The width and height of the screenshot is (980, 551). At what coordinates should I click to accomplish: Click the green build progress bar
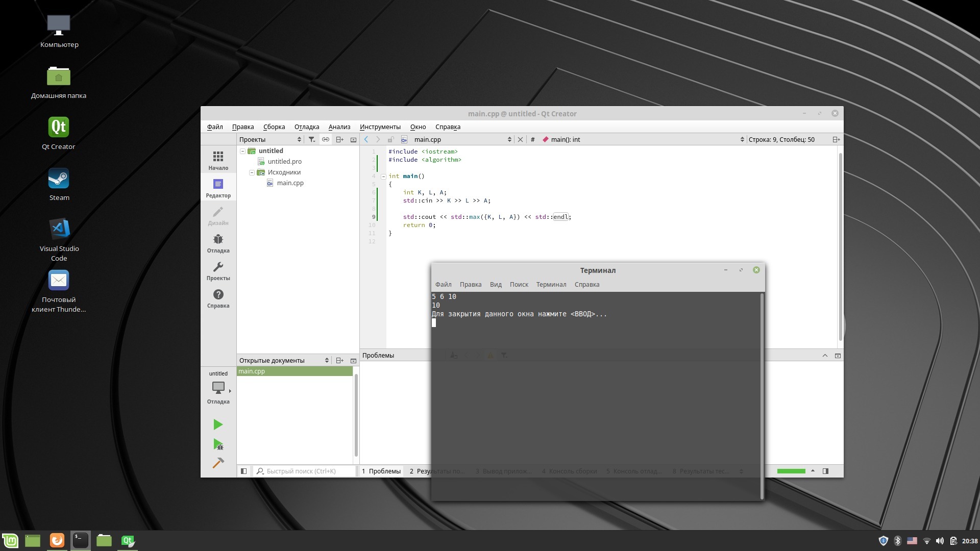[x=791, y=471]
